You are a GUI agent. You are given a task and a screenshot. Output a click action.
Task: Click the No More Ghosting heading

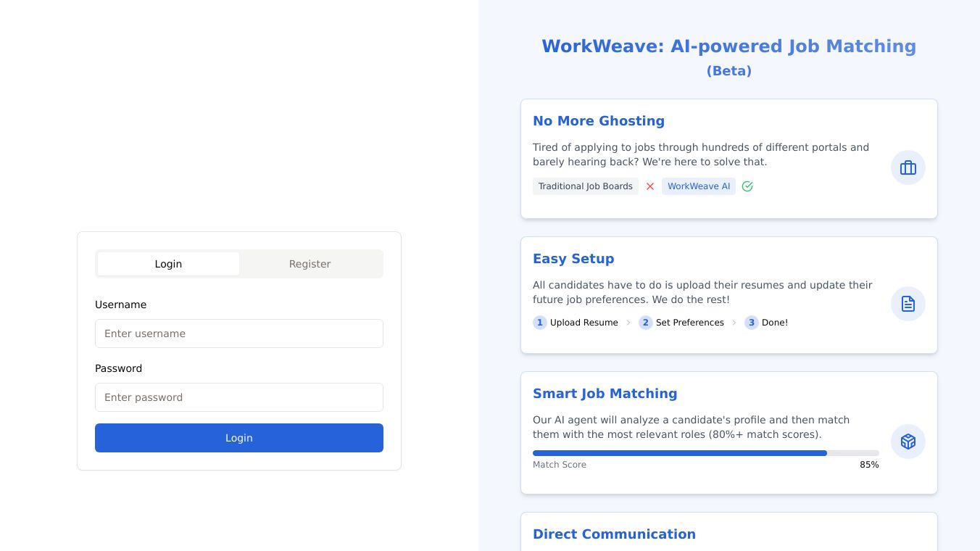pyautogui.click(x=599, y=121)
